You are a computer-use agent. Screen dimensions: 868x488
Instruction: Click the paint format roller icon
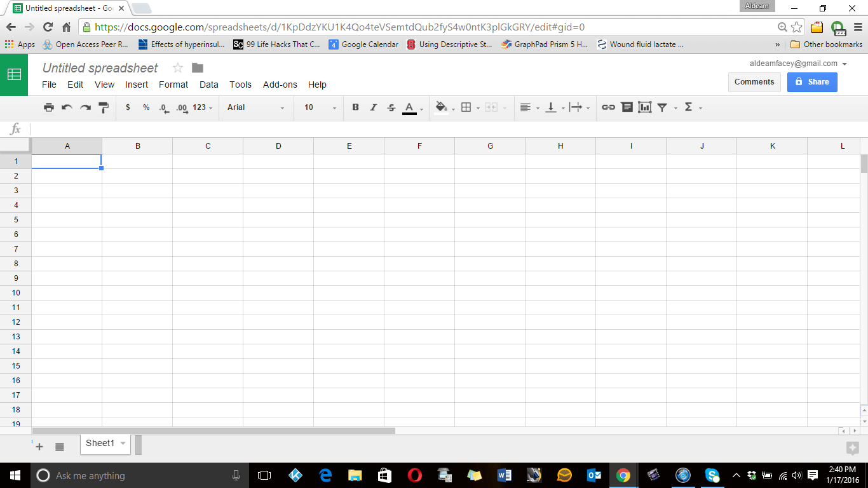[x=104, y=107]
